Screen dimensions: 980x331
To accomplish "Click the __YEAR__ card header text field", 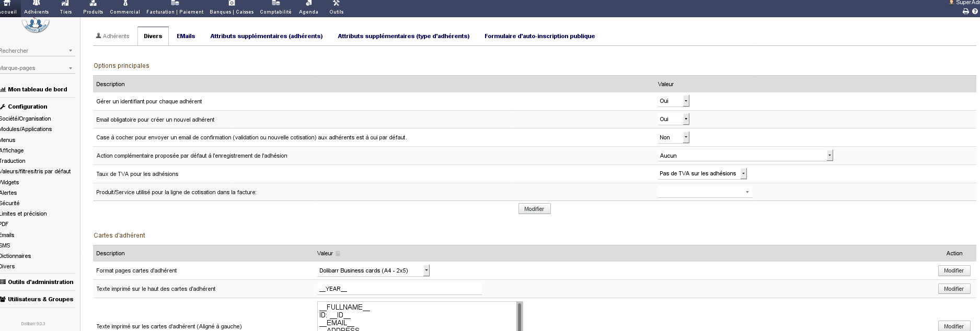I will coord(399,289).
